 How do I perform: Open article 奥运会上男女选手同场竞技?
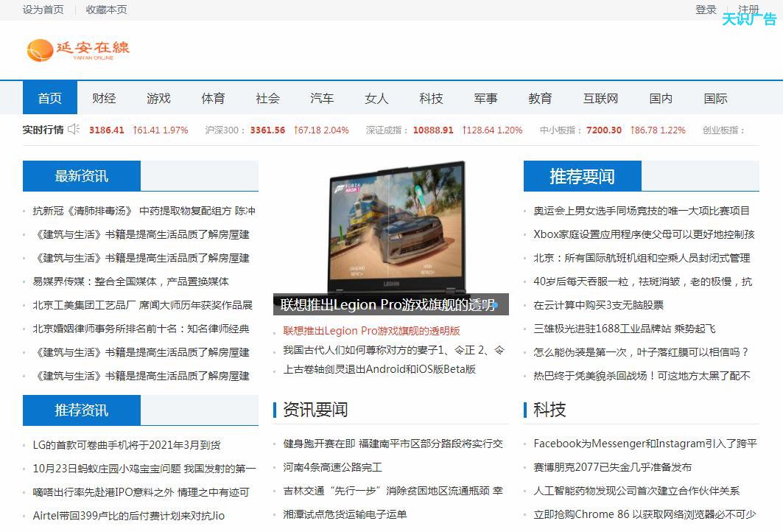tap(642, 211)
